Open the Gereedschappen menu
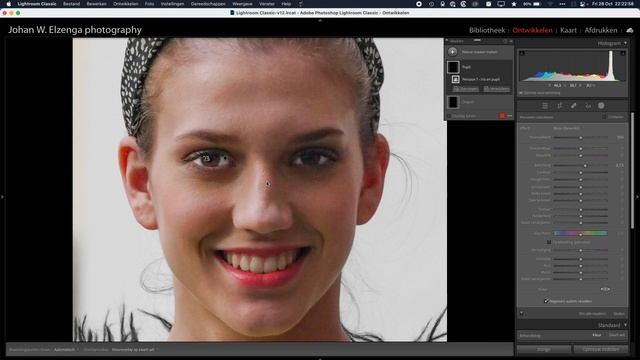Viewport: 640px width, 360px height. click(208, 4)
